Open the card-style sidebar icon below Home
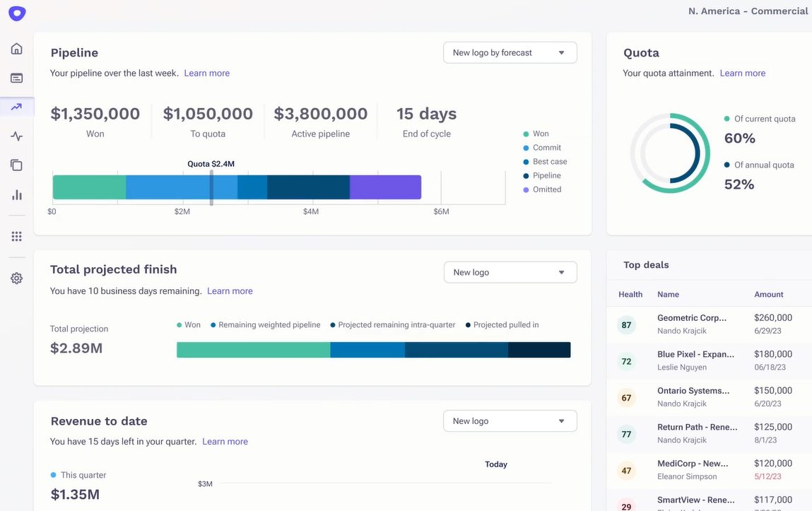This screenshot has height=511, width=812. click(x=16, y=78)
